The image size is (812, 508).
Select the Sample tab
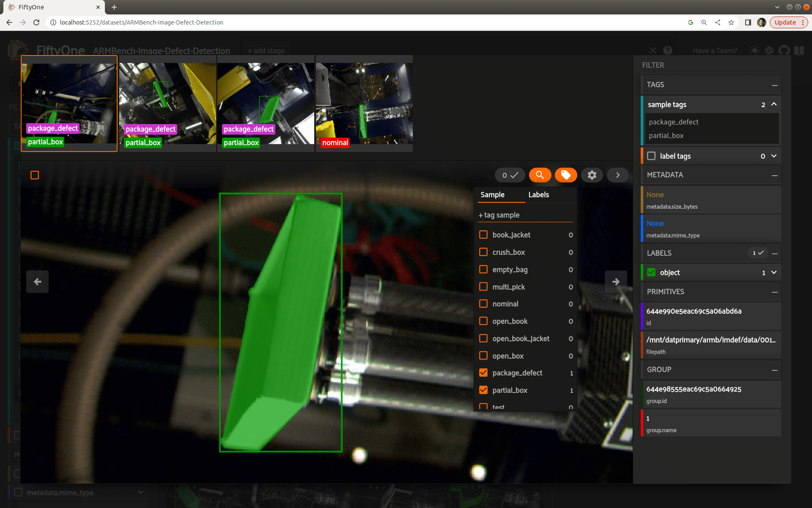[x=492, y=195]
